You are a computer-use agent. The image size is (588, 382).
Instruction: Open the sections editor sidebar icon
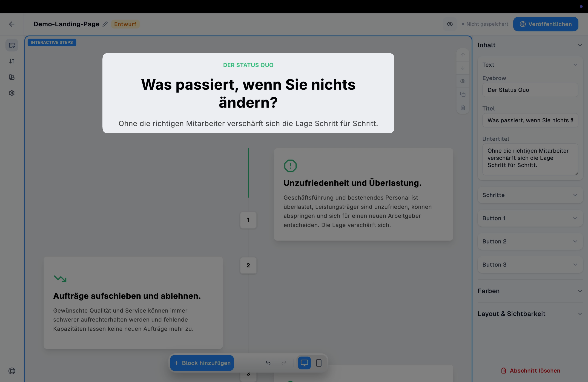(12, 45)
